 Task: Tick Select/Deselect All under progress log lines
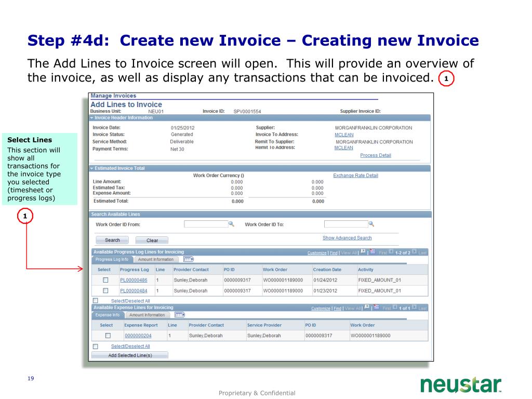click(x=96, y=301)
